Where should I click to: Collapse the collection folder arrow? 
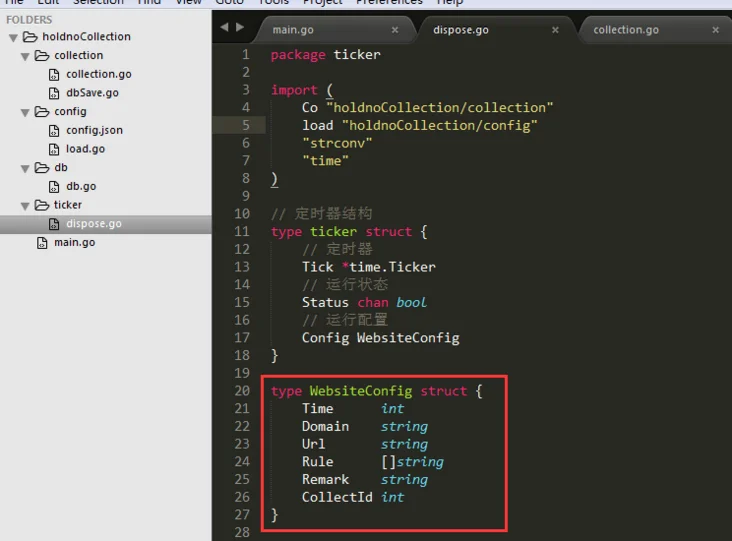(26, 56)
